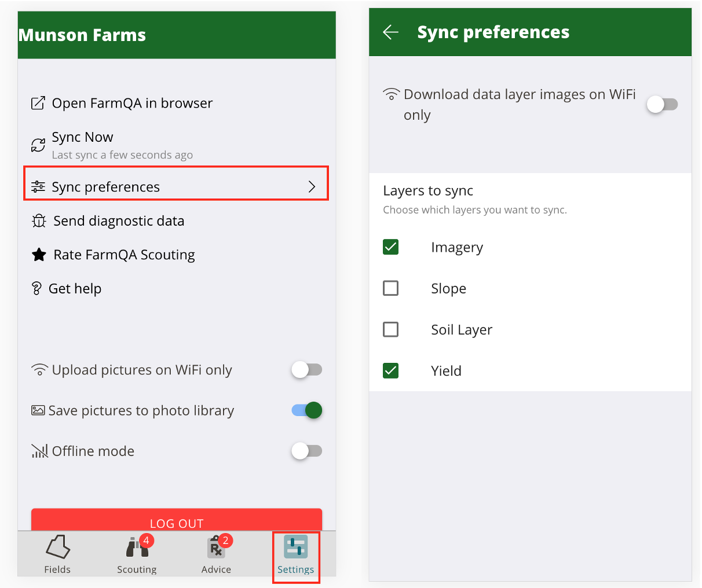This screenshot has height=588, width=702.
Task: Go back using the arrow in Sync preferences header
Action: pyautogui.click(x=391, y=32)
